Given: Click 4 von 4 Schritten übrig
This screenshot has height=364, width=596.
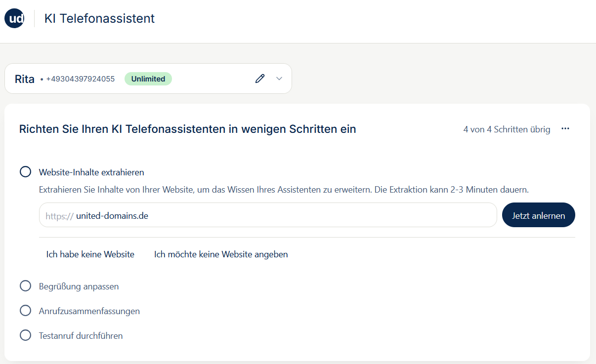Looking at the screenshot, I should [x=507, y=129].
